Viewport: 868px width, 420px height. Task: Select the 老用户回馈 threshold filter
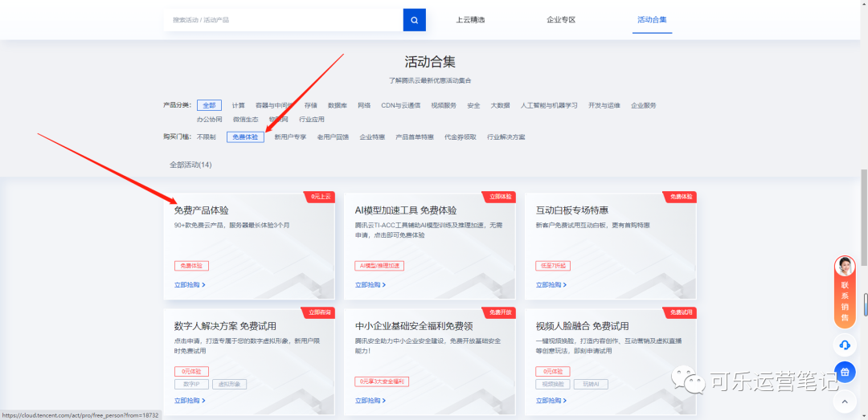pos(333,137)
